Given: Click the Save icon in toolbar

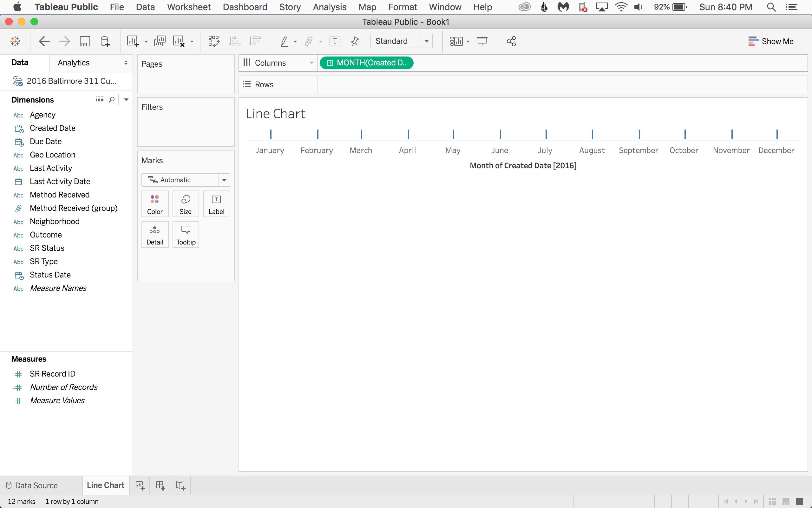Looking at the screenshot, I should [x=85, y=41].
